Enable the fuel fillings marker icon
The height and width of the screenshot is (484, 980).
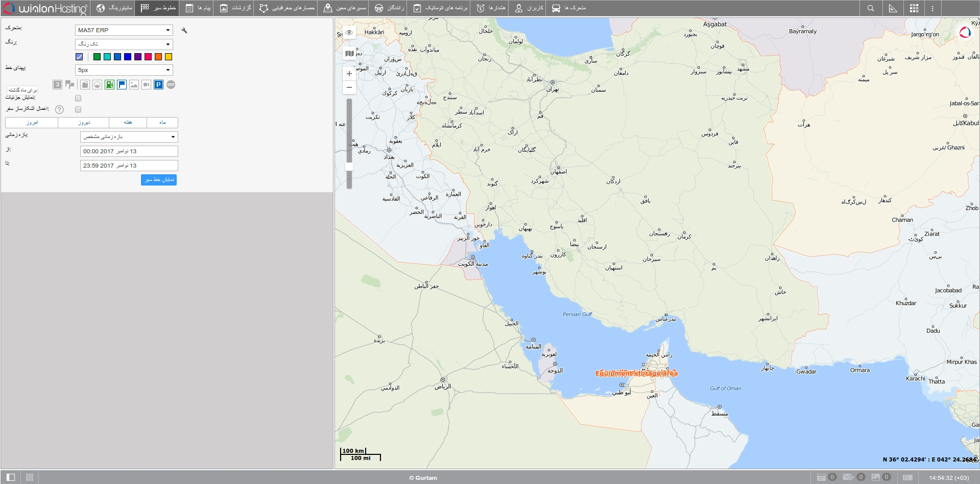point(110,84)
